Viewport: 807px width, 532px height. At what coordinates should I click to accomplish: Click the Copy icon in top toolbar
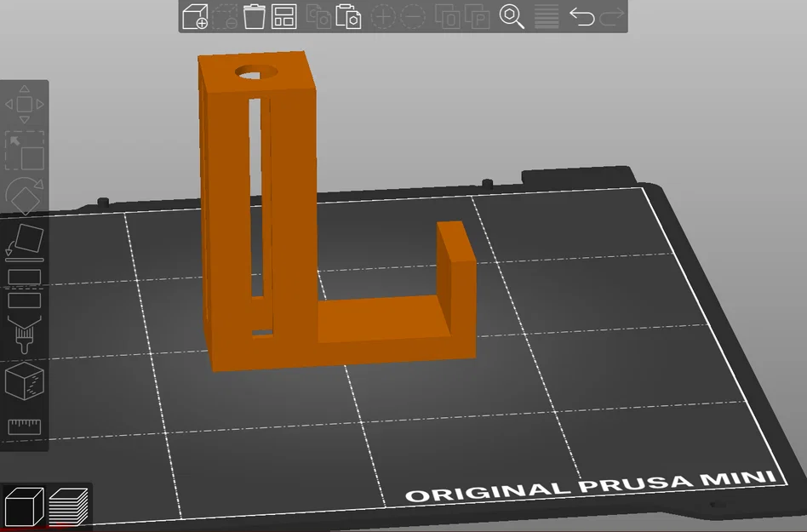click(x=318, y=16)
